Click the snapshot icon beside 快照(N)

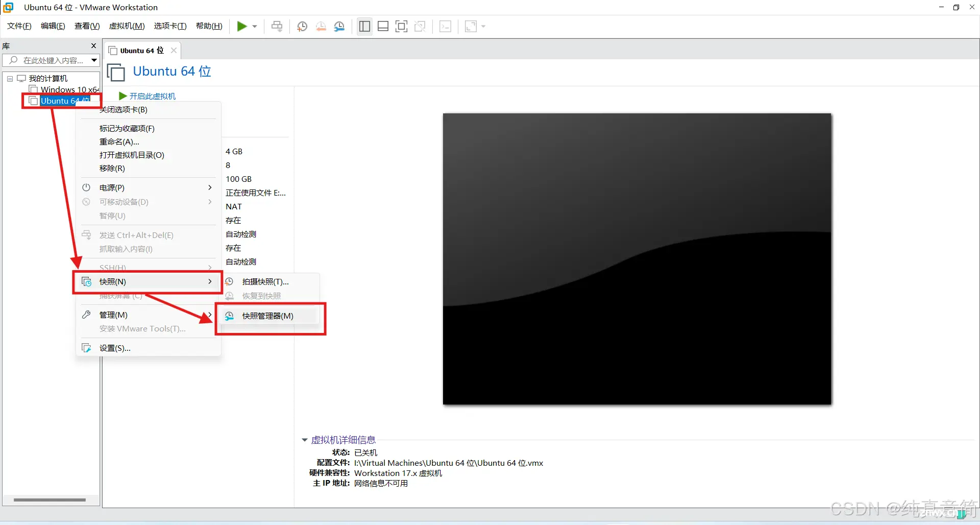click(87, 282)
